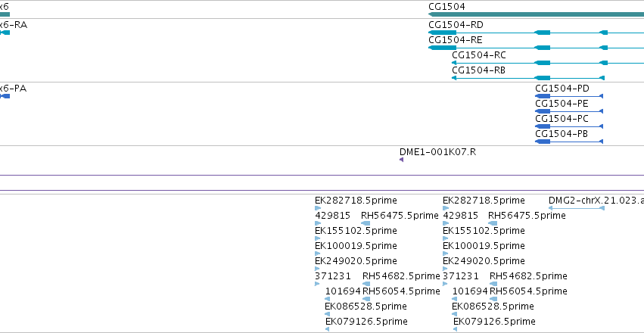Click the CG1504-PB protein glyph
644x333 pixels.
tap(569, 142)
